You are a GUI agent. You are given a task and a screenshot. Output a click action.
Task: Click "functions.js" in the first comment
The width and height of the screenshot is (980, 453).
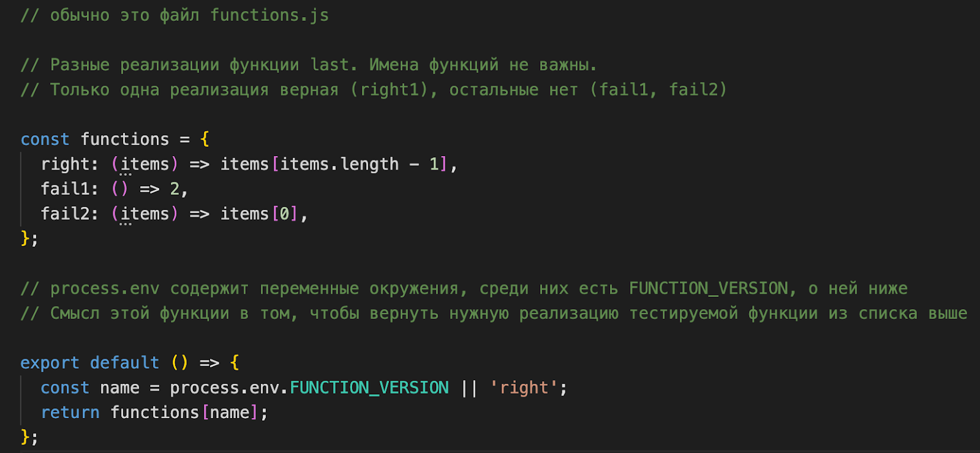(x=269, y=15)
